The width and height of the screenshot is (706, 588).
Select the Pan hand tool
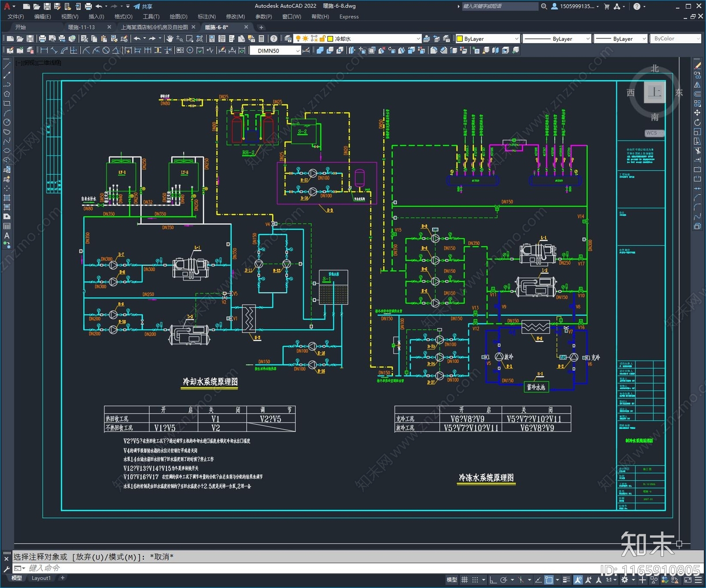(x=170, y=39)
